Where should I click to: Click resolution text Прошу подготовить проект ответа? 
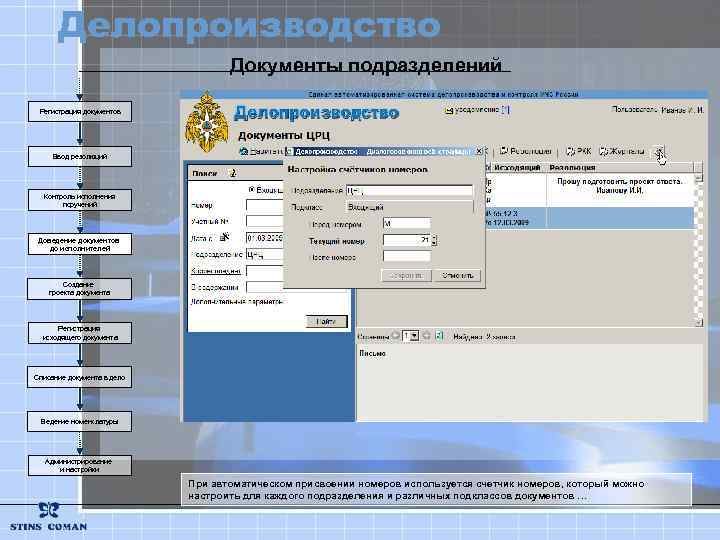(x=619, y=181)
